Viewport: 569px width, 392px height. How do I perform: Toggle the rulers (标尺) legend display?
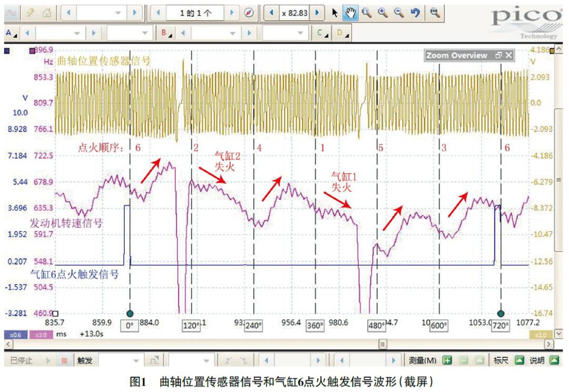519,361
